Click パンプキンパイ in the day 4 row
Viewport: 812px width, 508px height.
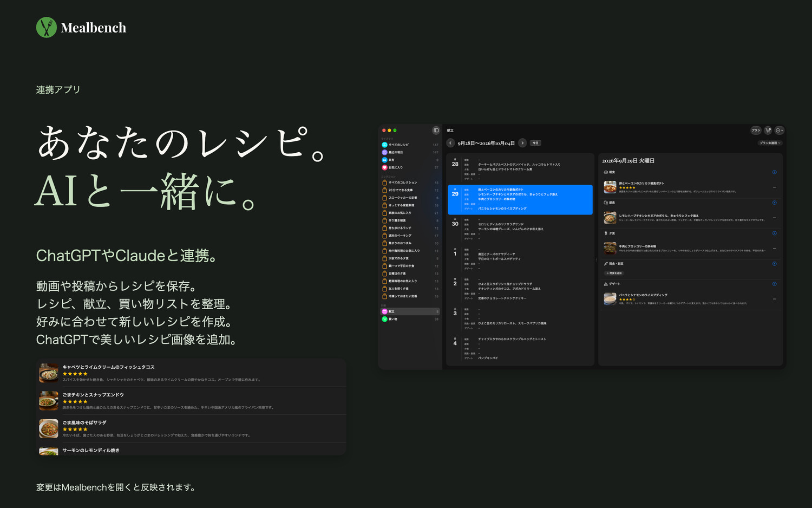pos(488,358)
